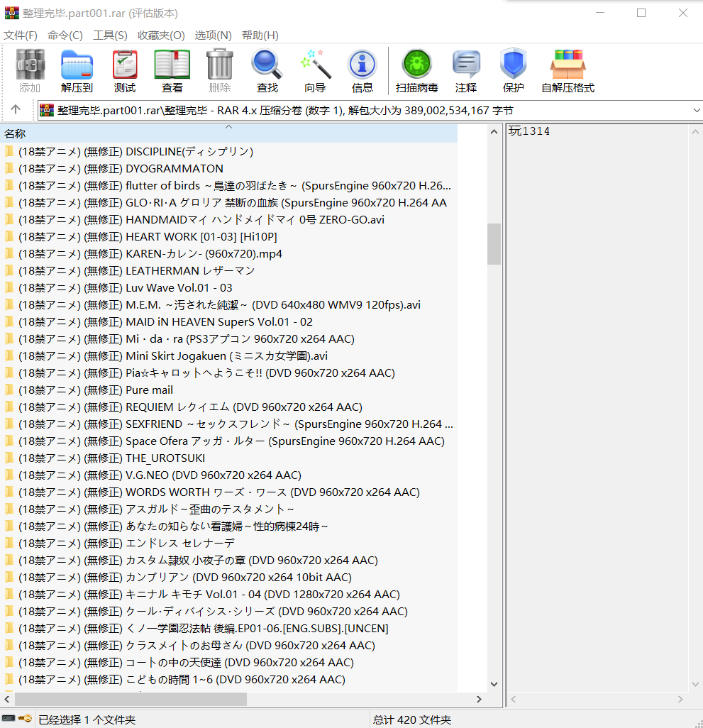Open the Tools (工具) menu
Image resolution: width=703 pixels, height=728 pixels.
[110, 35]
